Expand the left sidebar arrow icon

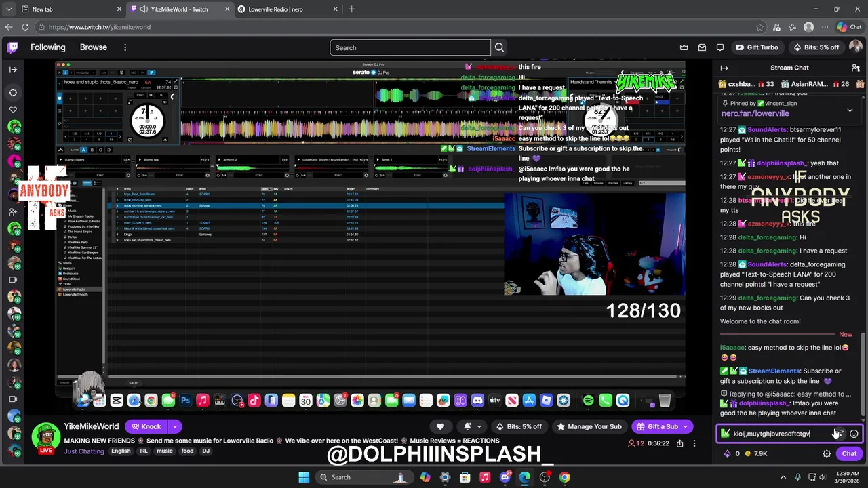(x=13, y=69)
